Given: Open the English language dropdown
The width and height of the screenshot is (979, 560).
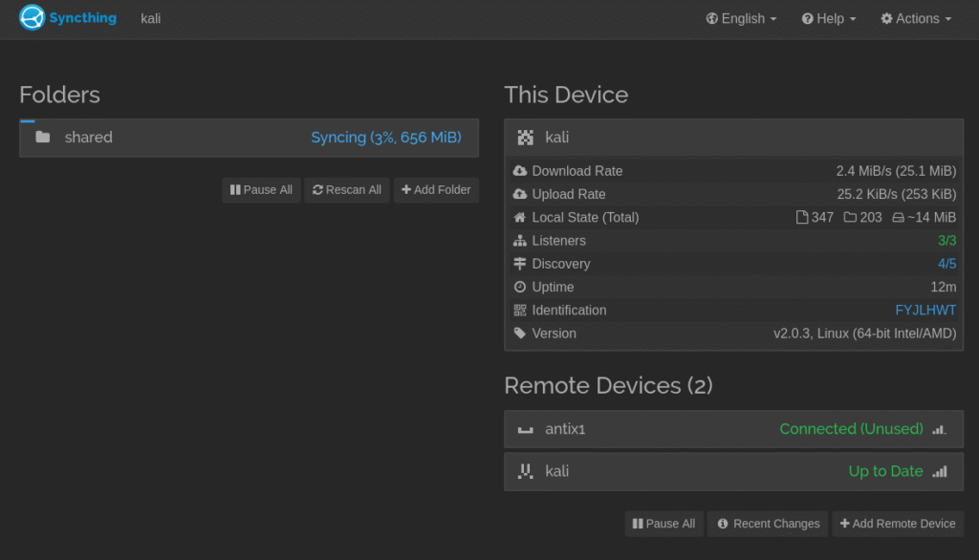Looking at the screenshot, I should [741, 19].
